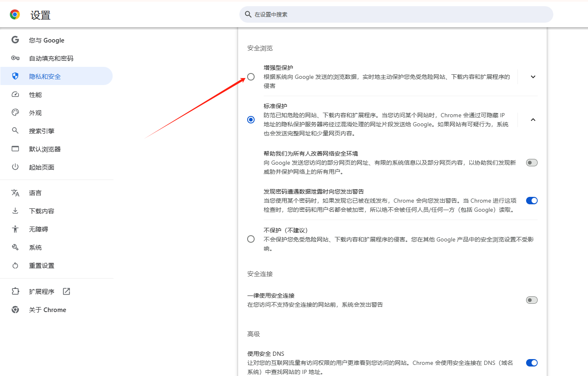Open 重置设置 section
This screenshot has height=376, width=588.
(57, 265)
